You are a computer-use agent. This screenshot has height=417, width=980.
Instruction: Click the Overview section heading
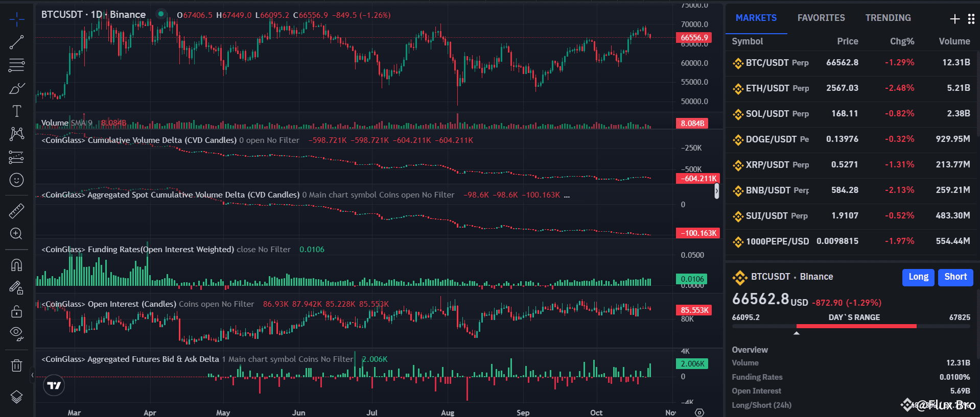point(750,350)
